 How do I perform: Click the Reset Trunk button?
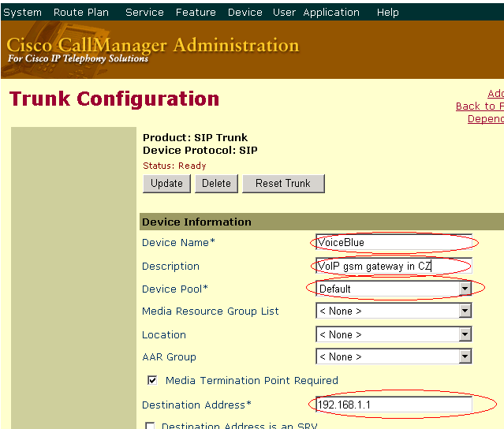click(283, 184)
